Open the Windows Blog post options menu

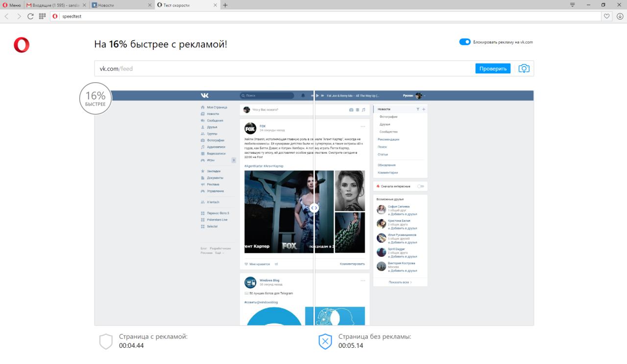(363, 280)
